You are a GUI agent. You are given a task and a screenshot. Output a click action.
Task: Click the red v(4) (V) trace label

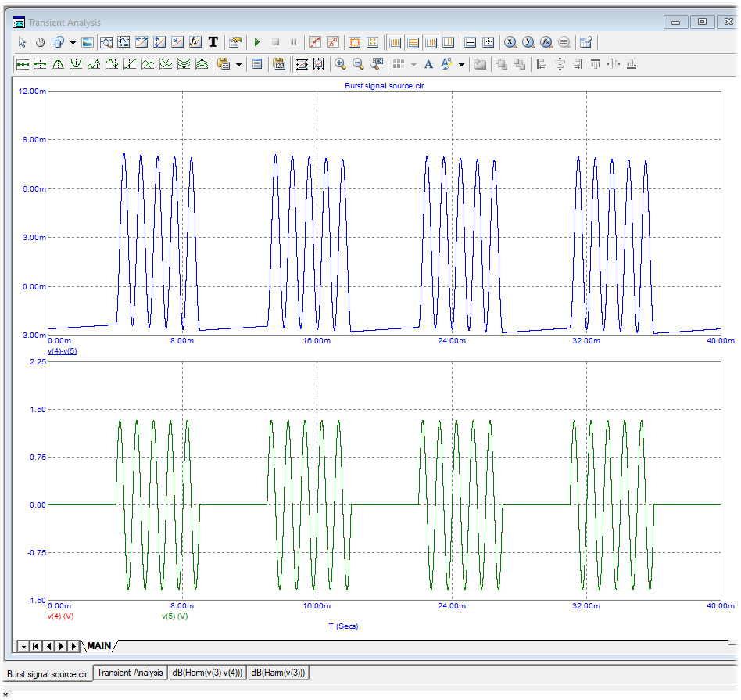point(60,616)
